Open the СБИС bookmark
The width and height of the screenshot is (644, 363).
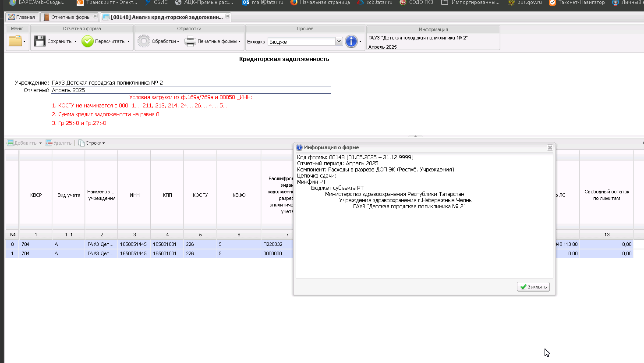point(156,2)
